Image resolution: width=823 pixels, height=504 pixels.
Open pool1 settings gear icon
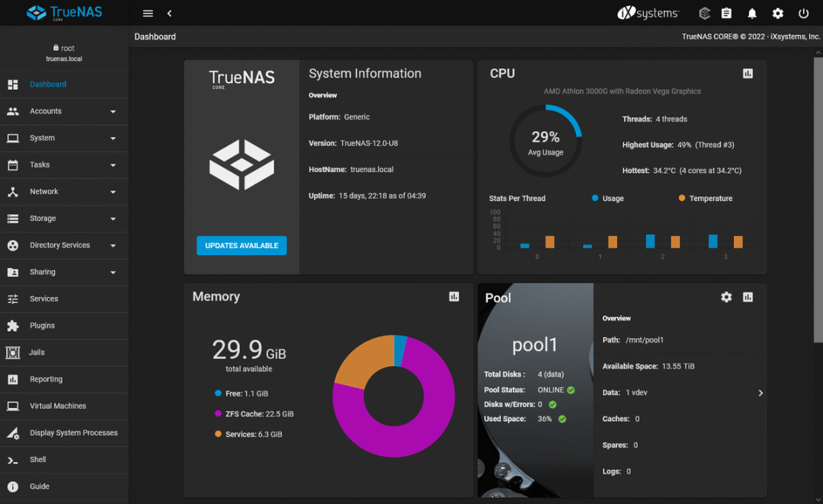click(726, 297)
